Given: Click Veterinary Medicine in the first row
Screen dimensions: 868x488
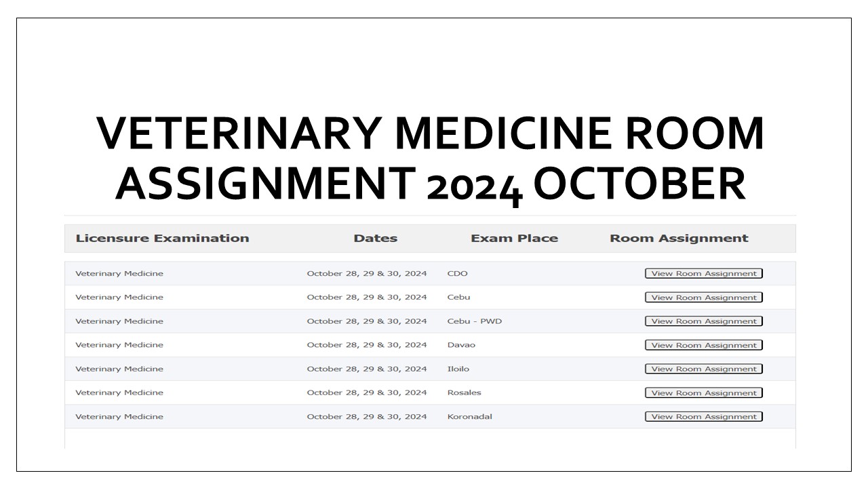Looking at the screenshot, I should click(119, 273).
